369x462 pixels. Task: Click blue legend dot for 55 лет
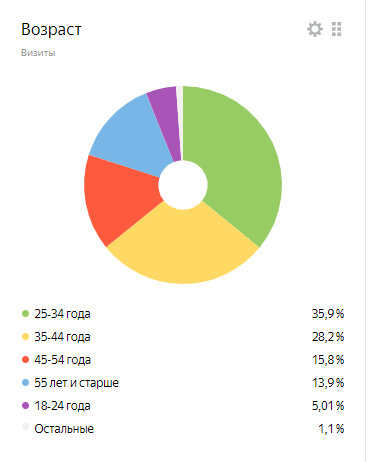[25, 383]
